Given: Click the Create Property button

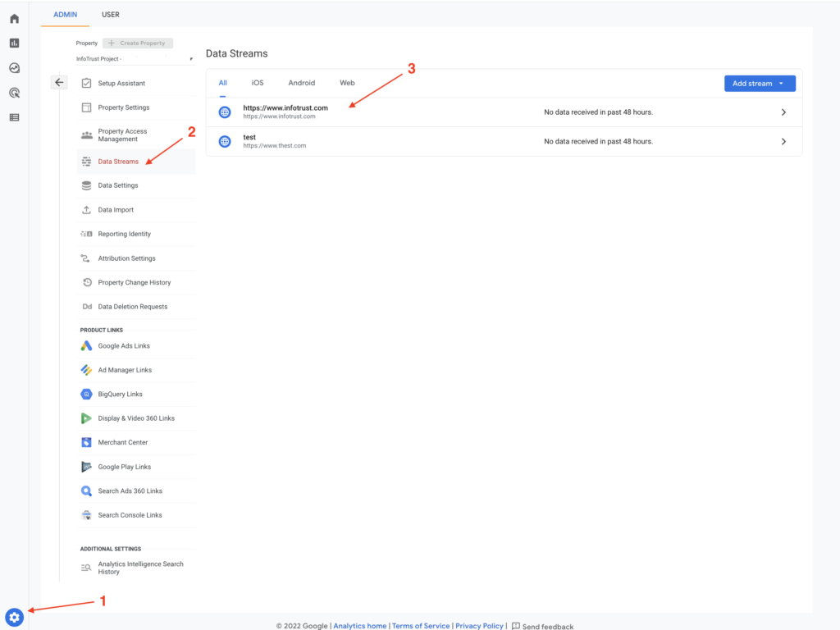Looking at the screenshot, I should (137, 43).
